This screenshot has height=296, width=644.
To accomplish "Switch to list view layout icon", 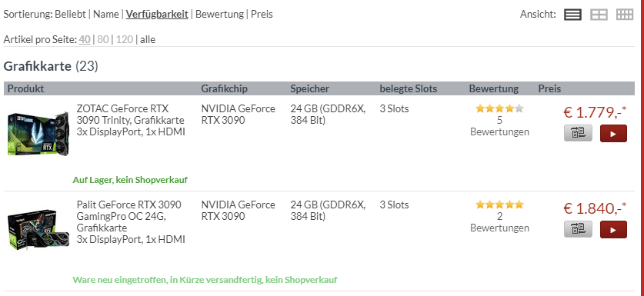I will pyautogui.click(x=572, y=15).
